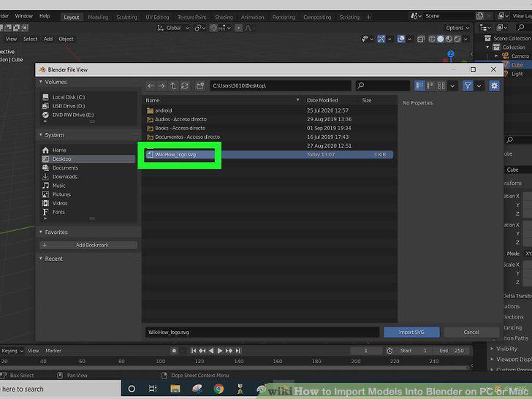
Task: Switch to thumbnails display mode
Action: coord(441,85)
